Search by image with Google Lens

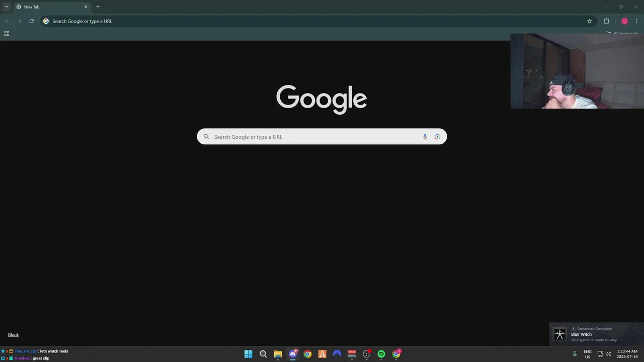coord(437,137)
